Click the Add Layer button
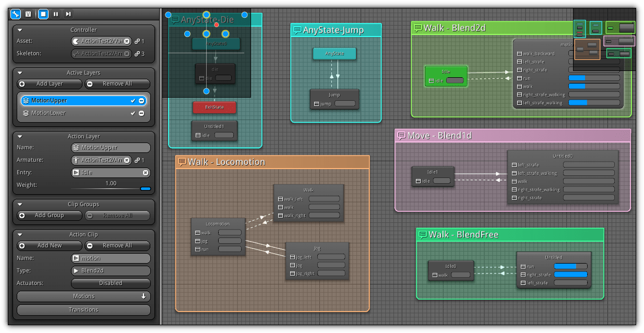This screenshot has width=644, height=333. point(49,84)
